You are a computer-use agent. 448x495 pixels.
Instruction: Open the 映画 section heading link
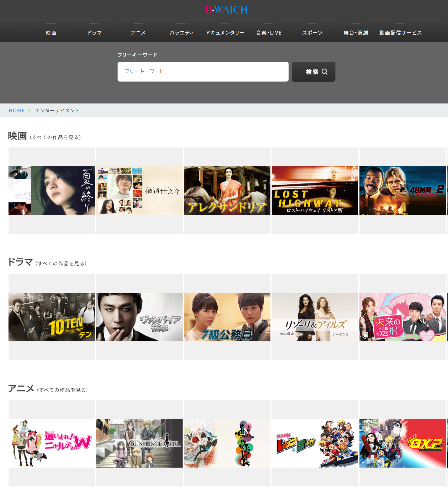tap(17, 136)
